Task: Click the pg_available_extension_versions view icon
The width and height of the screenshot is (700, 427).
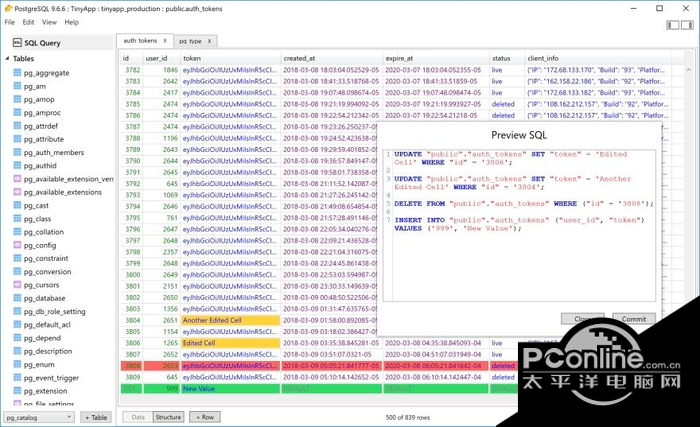Action: 17,179
